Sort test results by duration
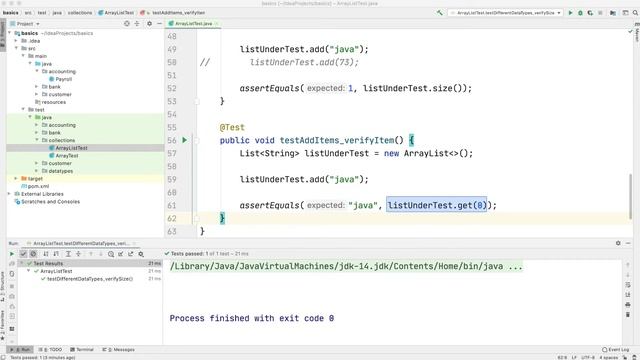Viewport: 640px width, 360px height. click(56, 254)
